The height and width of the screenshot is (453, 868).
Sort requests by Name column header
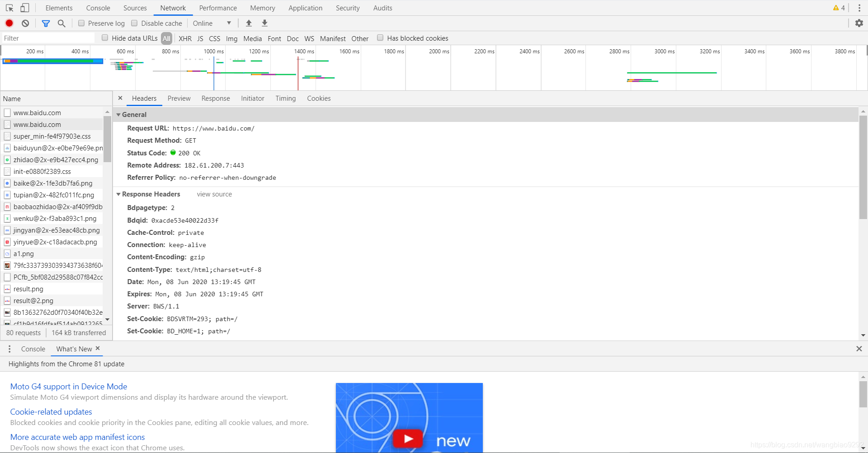(56, 98)
